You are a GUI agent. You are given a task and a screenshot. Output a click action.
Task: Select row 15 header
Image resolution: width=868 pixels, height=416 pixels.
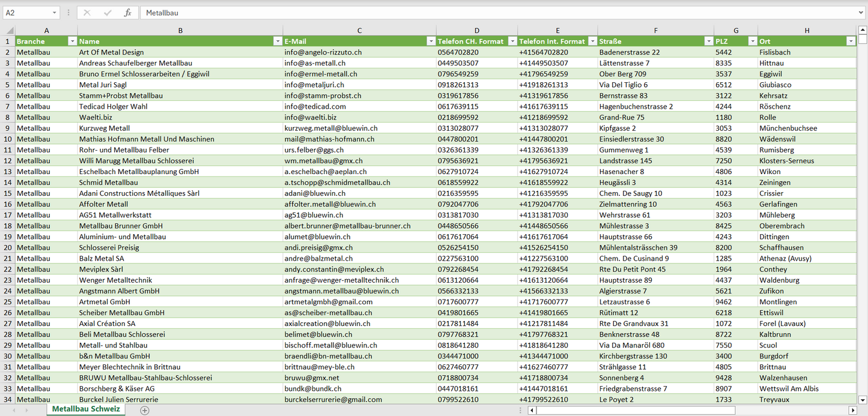(x=7, y=193)
